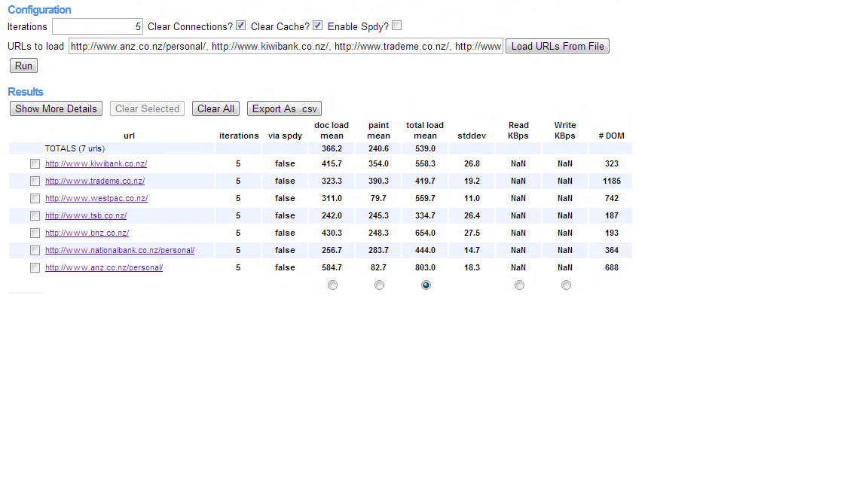Viewport: 868px width, 488px height.
Task: Check the anz.co.nz/personal row checkbox
Action: 35,268
